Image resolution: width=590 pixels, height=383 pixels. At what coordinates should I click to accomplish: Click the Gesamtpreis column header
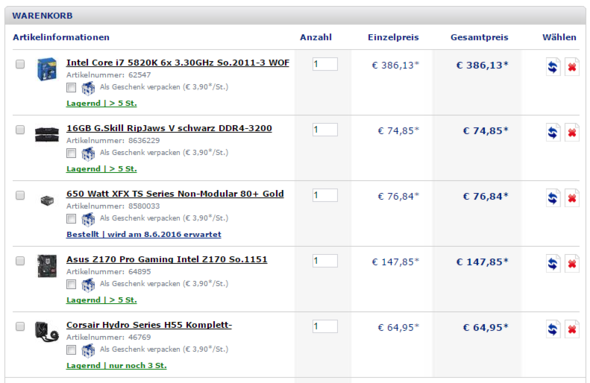click(x=479, y=37)
